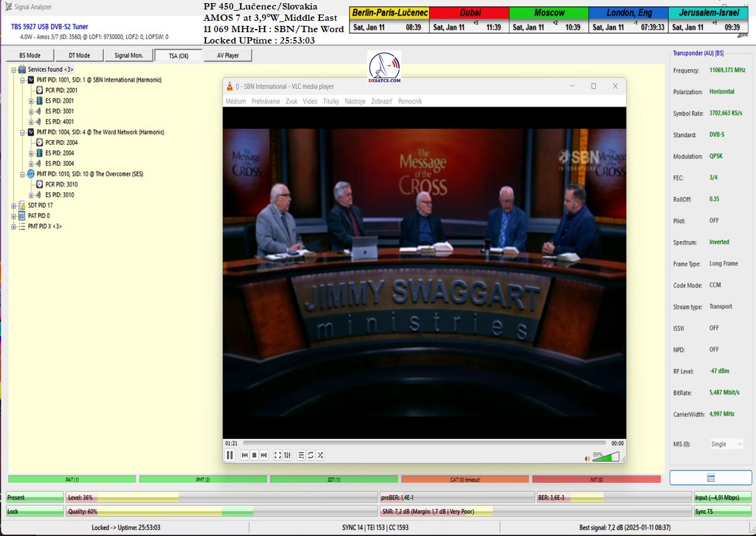Collapse the Services found tree root
This screenshot has height=536, width=756.
[x=14, y=69]
